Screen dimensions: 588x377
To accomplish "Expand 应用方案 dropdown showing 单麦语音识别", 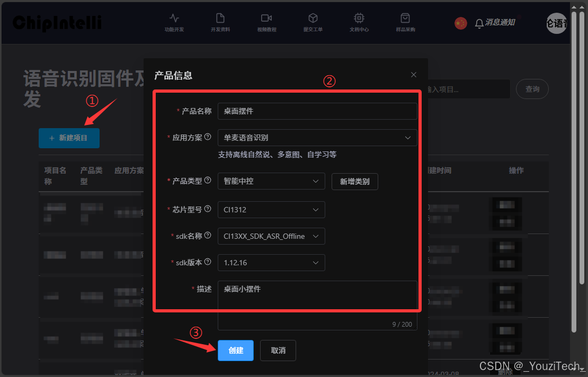I will pos(317,138).
